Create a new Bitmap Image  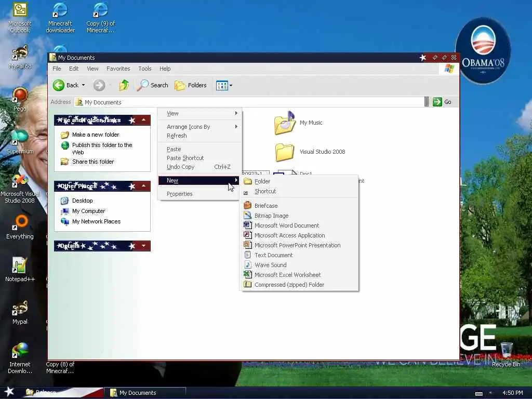(x=299, y=216)
